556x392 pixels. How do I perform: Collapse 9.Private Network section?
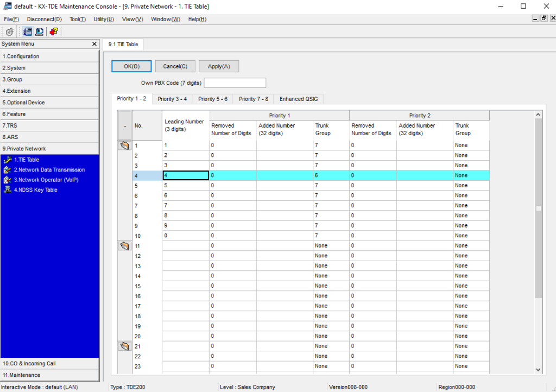pyautogui.click(x=49, y=149)
